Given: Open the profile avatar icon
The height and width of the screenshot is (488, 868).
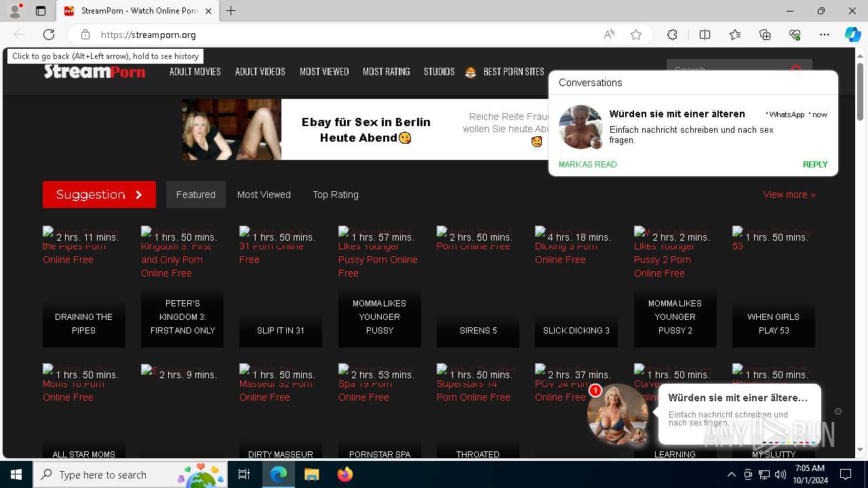Looking at the screenshot, I should click(15, 11).
